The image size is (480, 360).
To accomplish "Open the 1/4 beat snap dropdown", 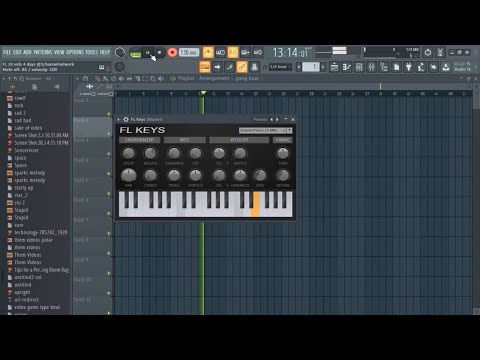I will tap(280, 67).
